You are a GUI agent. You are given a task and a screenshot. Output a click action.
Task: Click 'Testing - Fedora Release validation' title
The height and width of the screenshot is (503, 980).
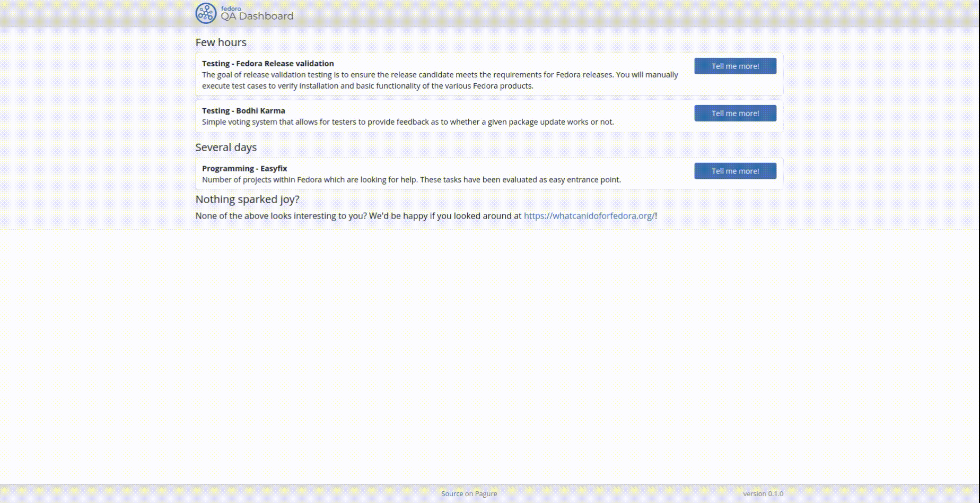(268, 64)
